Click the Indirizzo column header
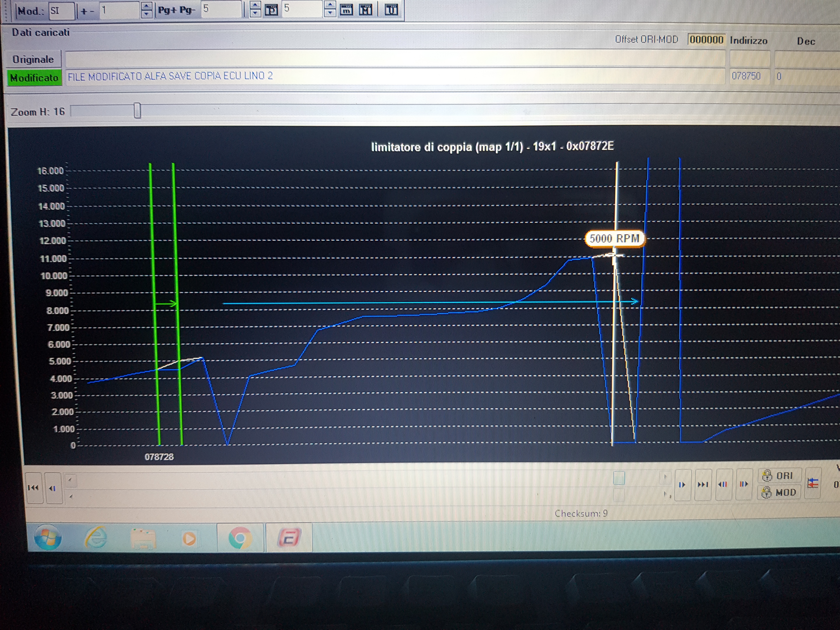Viewport: 840px width, 630px height. (748, 41)
